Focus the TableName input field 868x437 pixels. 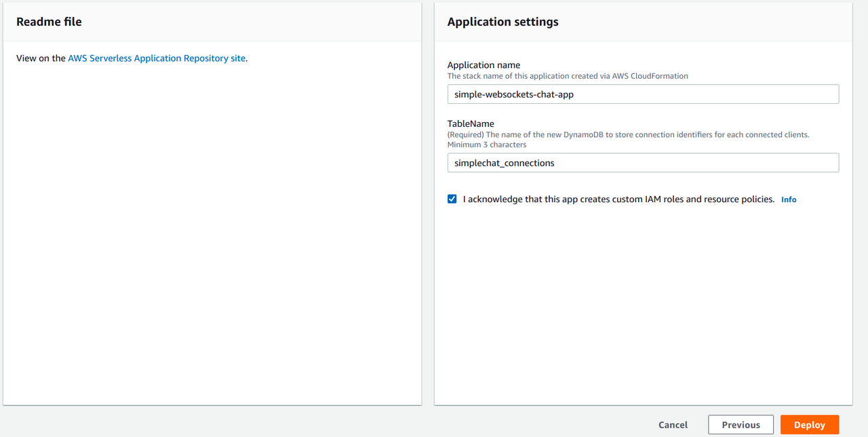click(643, 163)
